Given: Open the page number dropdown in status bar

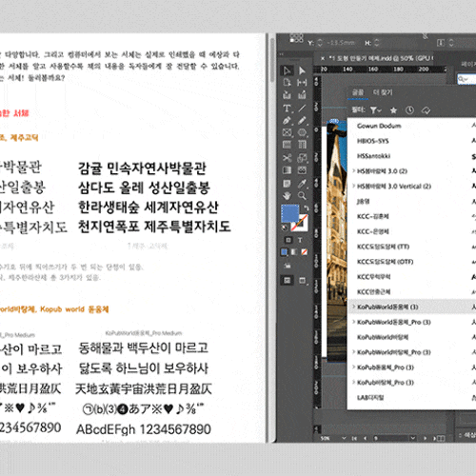Looking at the screenshot, I should (413, 438).
